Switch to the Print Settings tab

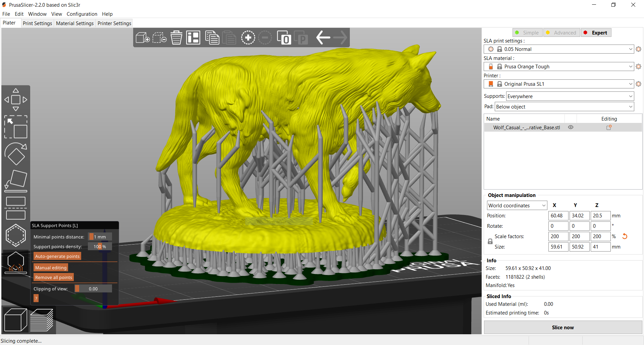[x=37, y=23]
